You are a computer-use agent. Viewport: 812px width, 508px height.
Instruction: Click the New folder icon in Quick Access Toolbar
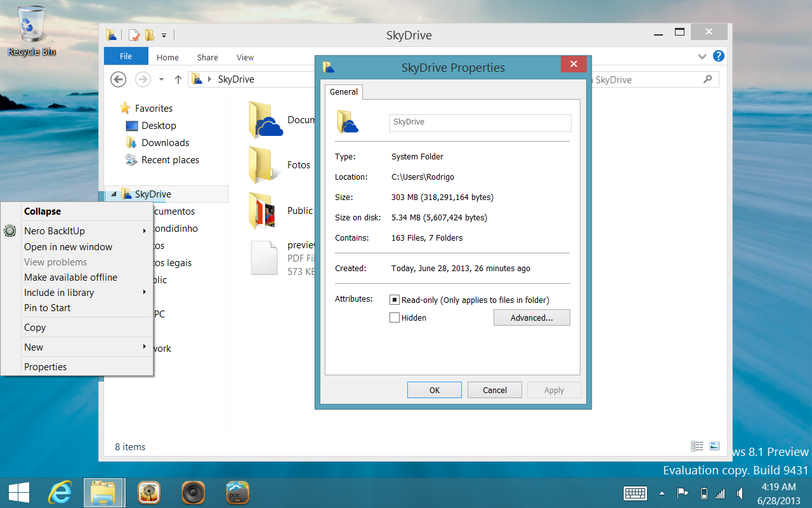[150, 35]
